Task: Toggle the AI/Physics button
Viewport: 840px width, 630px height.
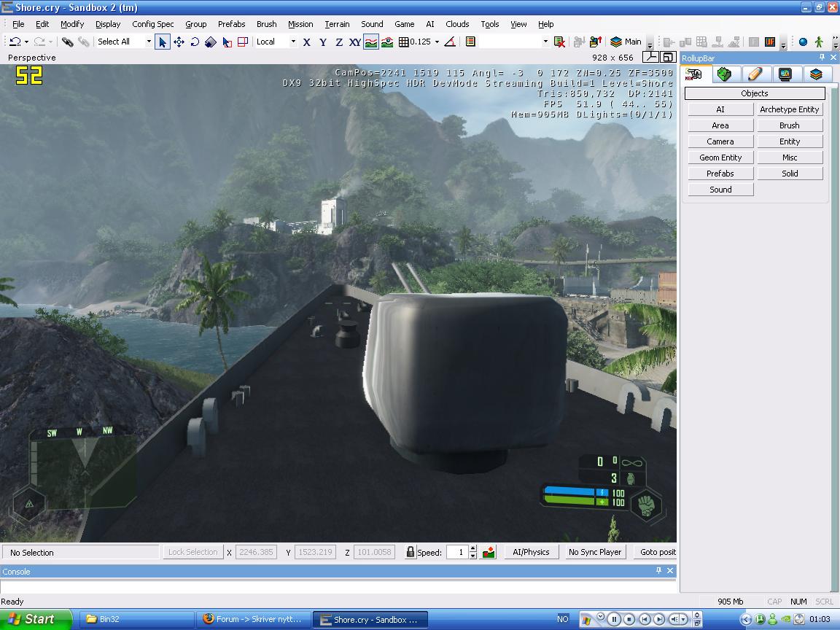Action: [531, 552]
